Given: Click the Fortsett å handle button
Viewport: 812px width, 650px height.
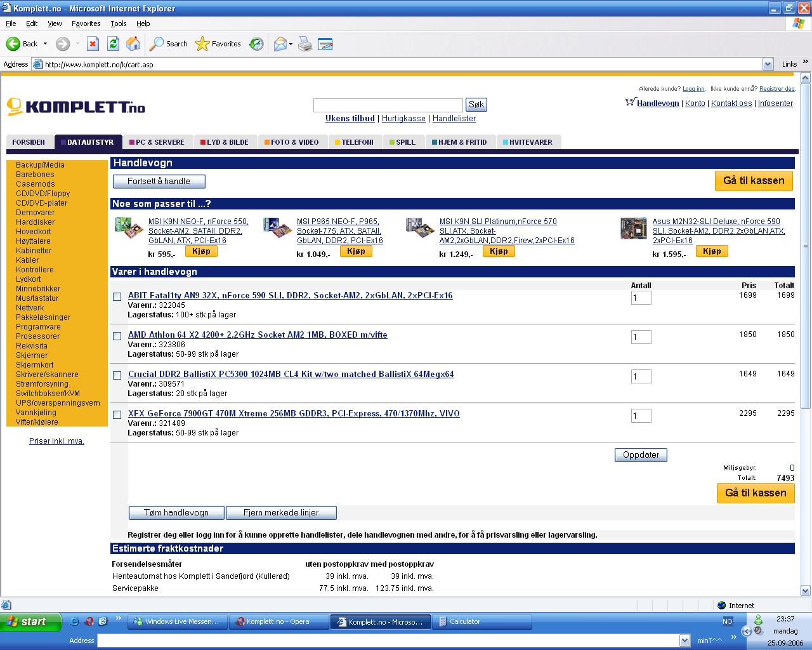Looking at the screenshot, I should click(x=159, y=182).
